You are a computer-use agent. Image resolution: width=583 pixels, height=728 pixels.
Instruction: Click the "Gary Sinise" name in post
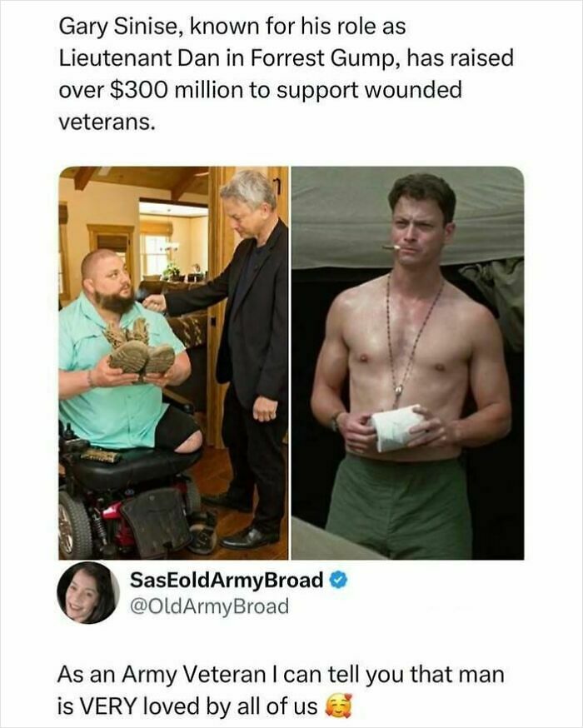(117, 27)
